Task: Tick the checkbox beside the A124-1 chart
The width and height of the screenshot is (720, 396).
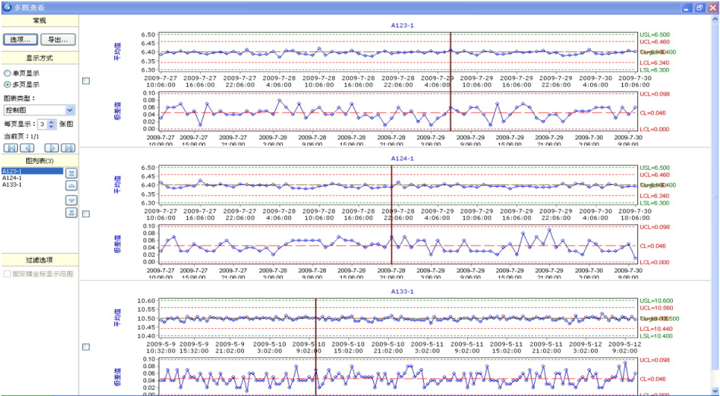Action: tap(86, 214)
